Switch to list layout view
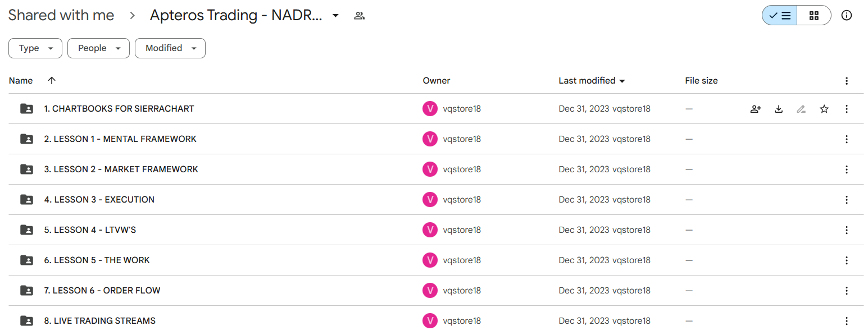The width and height of the screenshot is (868, 335). (x=779, y=16)
